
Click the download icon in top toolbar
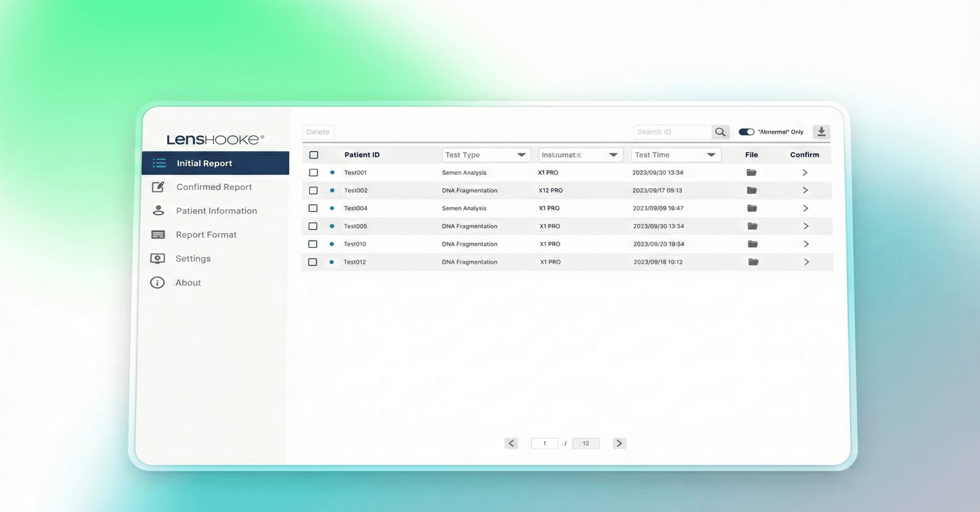[821, 131]
